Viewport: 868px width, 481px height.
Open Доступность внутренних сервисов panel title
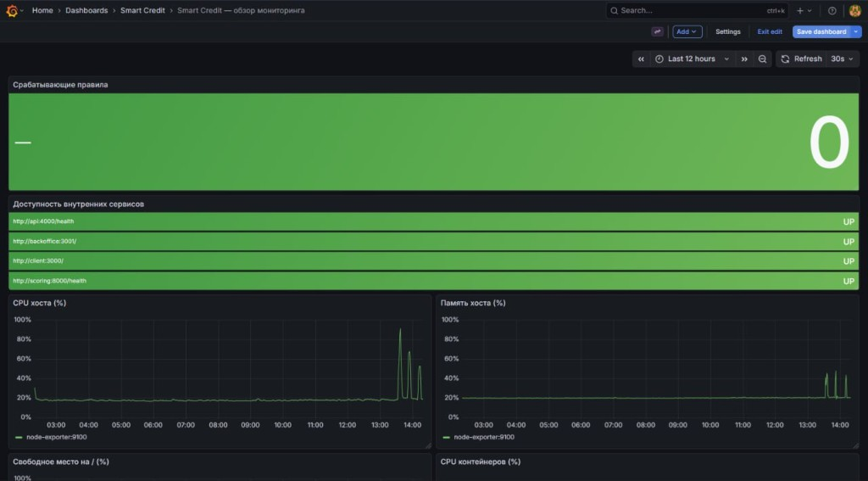78,204
